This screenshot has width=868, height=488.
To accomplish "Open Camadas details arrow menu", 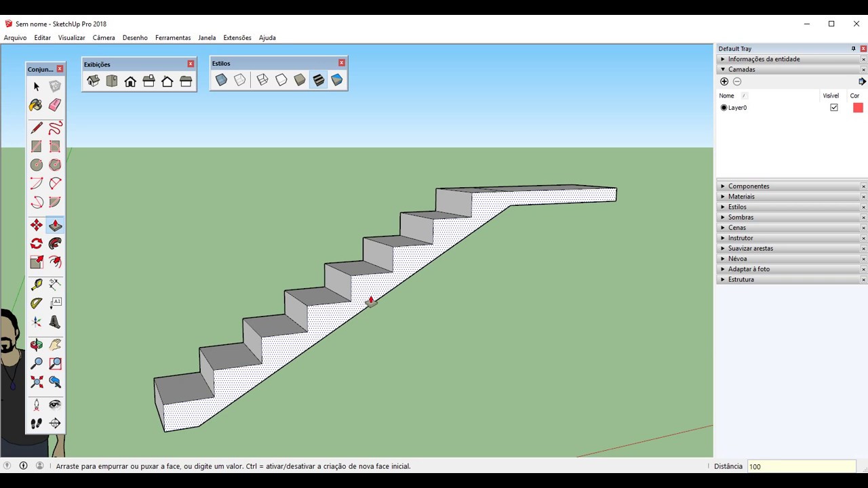I will [x=862, y=81].
